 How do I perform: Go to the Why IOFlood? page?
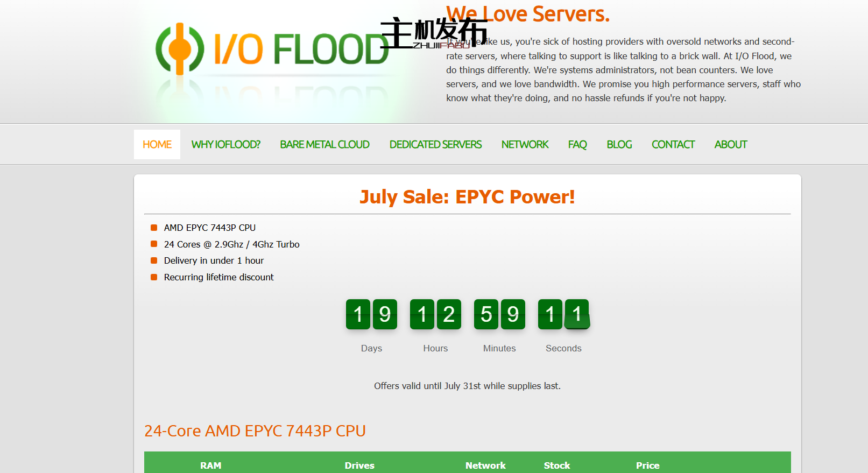(x=225, y=145)
